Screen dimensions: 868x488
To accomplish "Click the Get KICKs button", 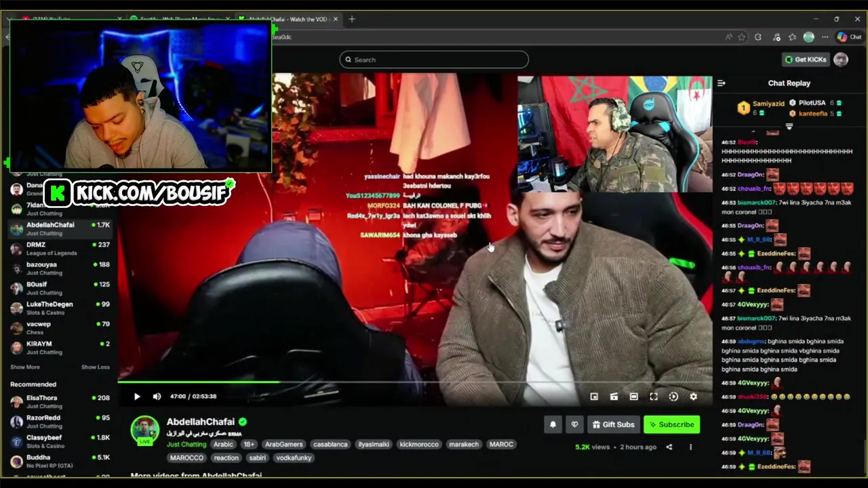I will pyautogui.click(x=806, y=60).
